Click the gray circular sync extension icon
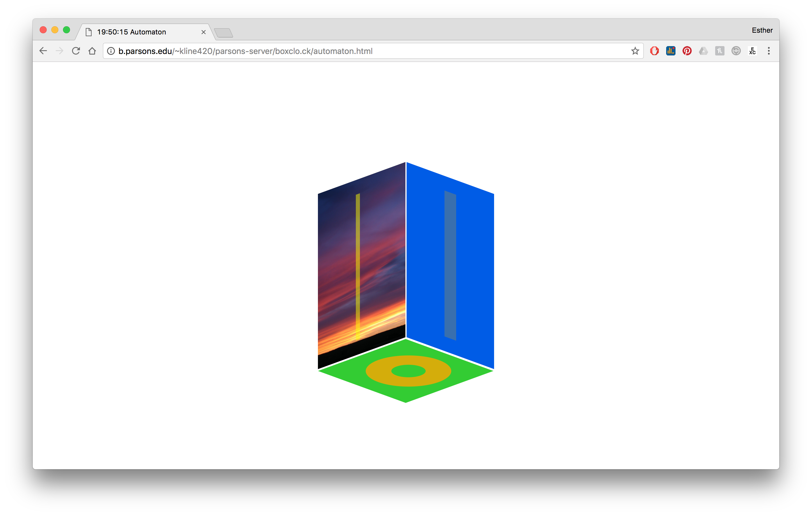The height and width of the screenshot is (516, 812). 736,51
